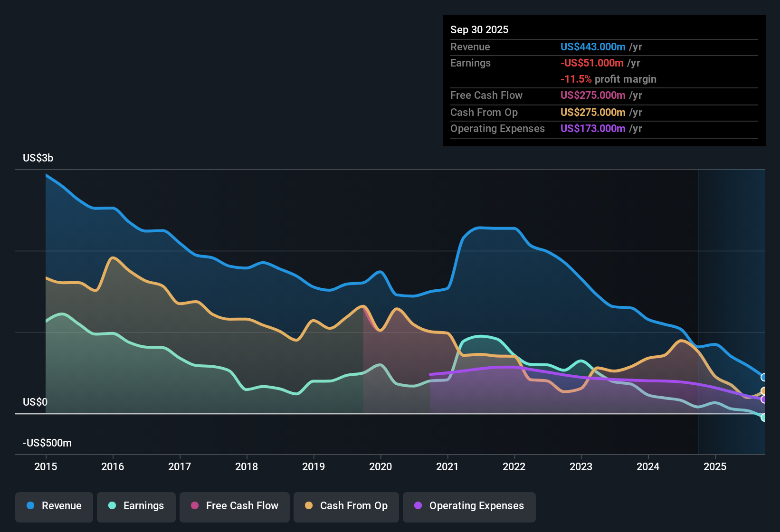The height and width of the screenshot is (532, 780).
Task: Click the teal Earnings legend dot
Action: point(112,506)
